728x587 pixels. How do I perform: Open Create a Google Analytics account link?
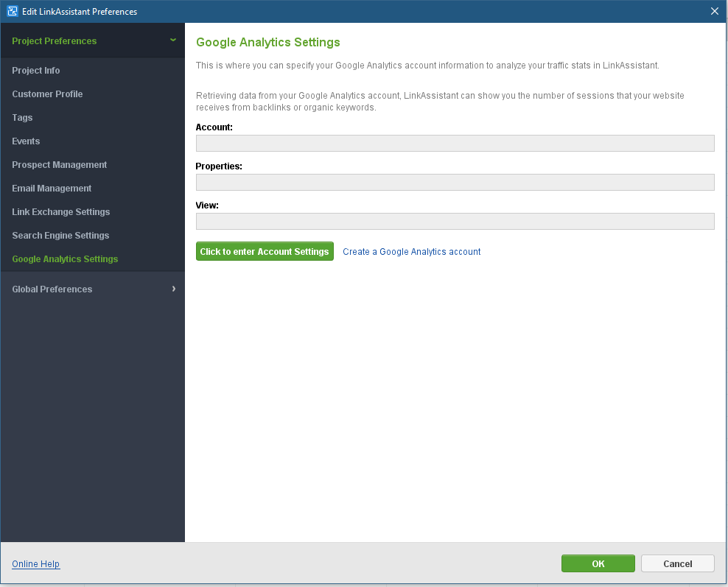point(411,251)
